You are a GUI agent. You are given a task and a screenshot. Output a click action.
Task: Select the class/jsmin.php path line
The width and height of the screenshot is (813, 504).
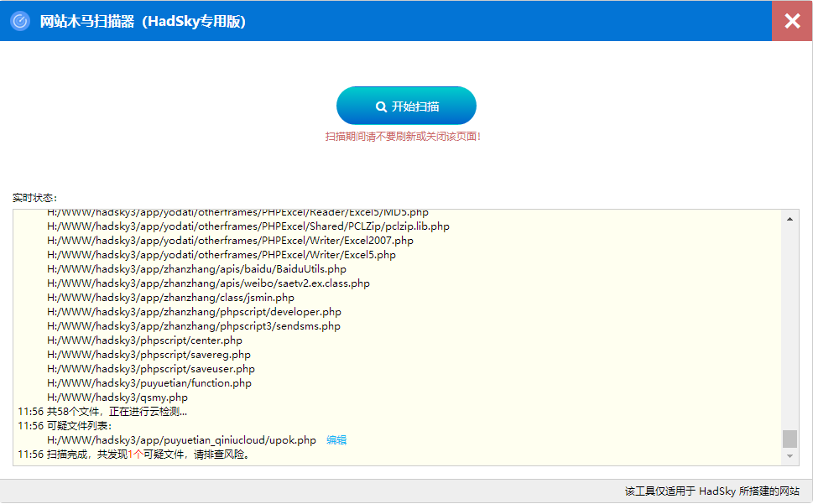(x=170, y=298)
